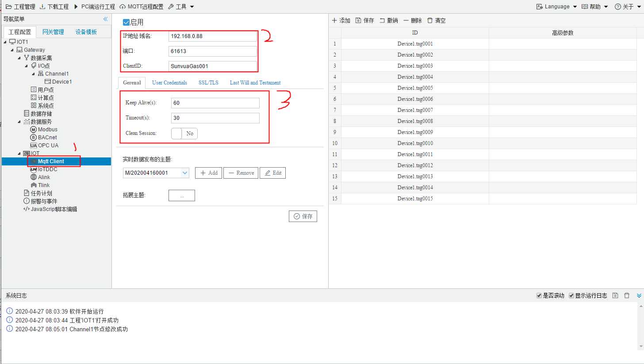The image size is (644, 364).
Task: Collapse the 数据服务 node
Action: 19,122
